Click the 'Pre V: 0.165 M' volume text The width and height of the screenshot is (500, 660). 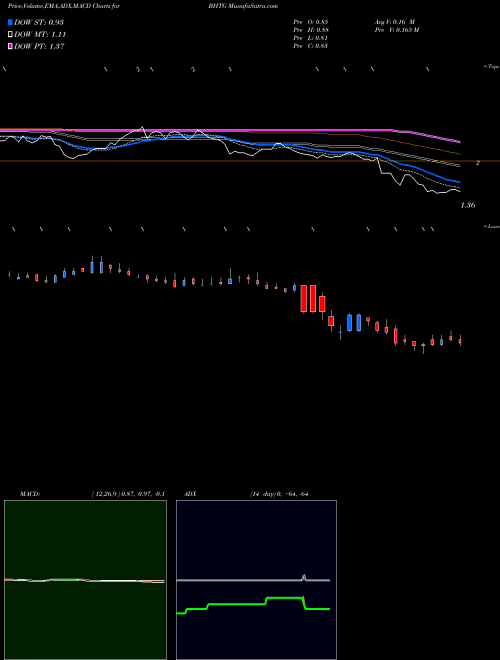[x=397, y=30]
